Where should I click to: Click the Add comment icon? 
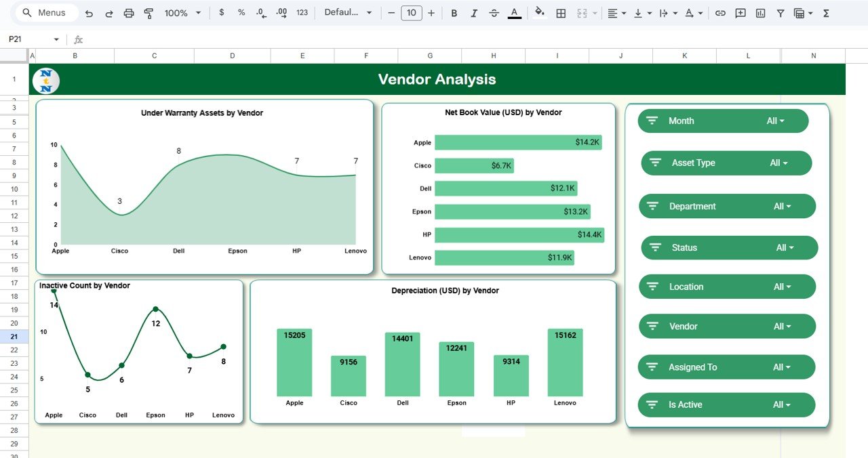pyautogui.click(x=740, y=13)
